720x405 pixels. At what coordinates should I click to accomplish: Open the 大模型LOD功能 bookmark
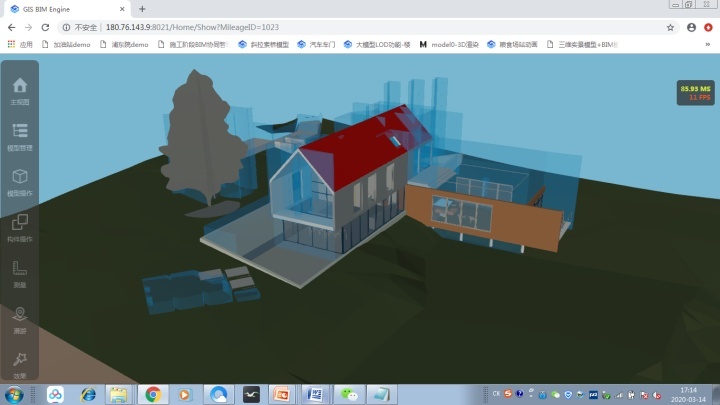[x=377, y=45]
